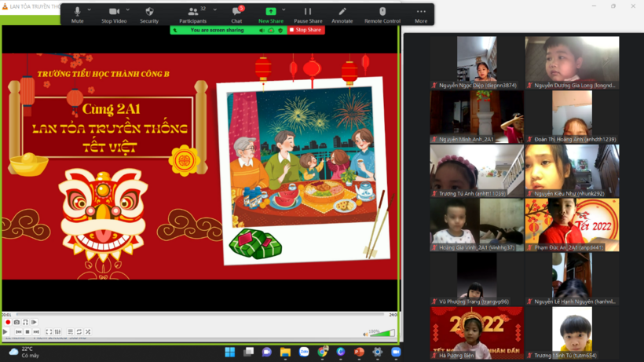This screenshot has width=644, height=362.
Task: Select Nguyễn Ngọc Diệp's video tile
Action: 477,62
